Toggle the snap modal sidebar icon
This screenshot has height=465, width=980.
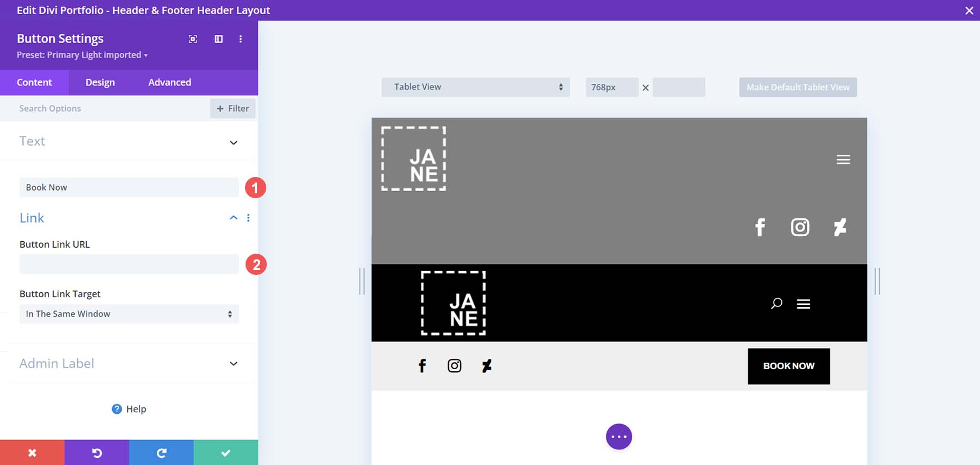click(218, 39)
